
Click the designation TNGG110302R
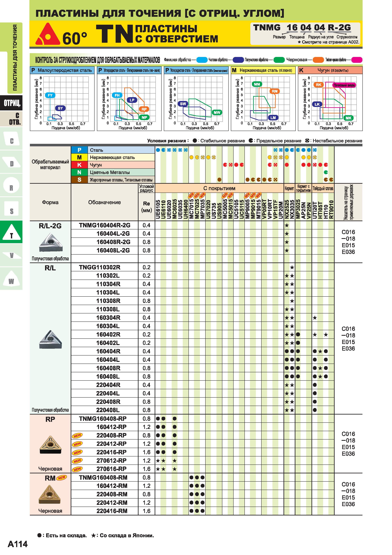click(99, 267)
